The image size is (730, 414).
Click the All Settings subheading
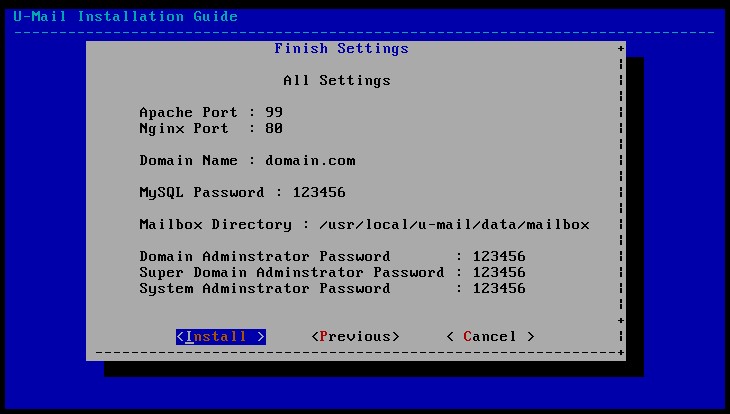[336, 80]
